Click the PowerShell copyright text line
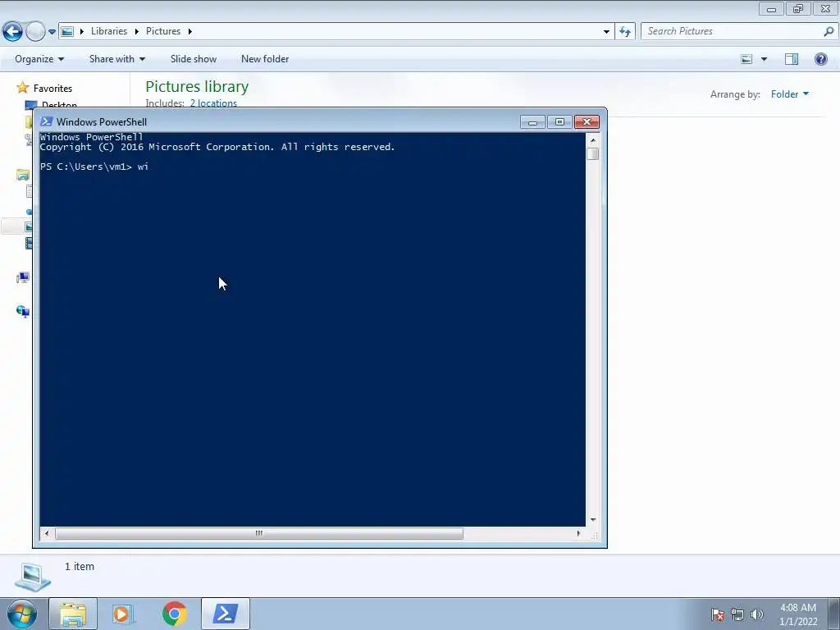 point(217,147)
